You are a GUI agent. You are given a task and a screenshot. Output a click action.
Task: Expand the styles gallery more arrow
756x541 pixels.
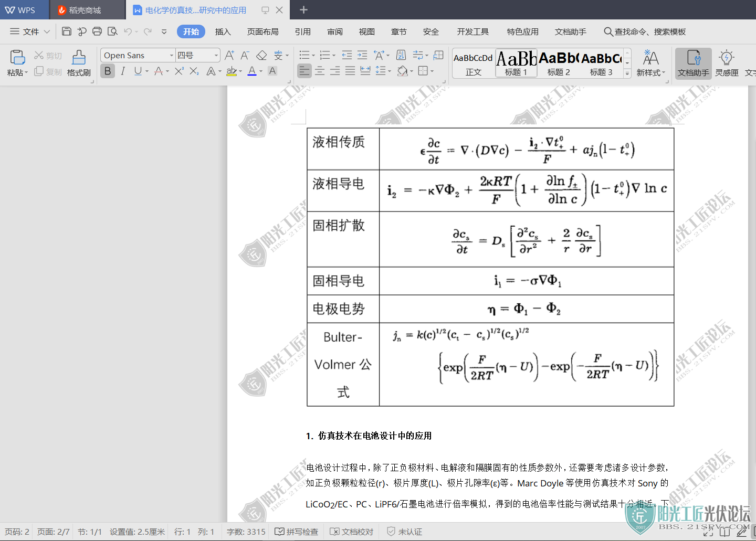tap(627, 74)
